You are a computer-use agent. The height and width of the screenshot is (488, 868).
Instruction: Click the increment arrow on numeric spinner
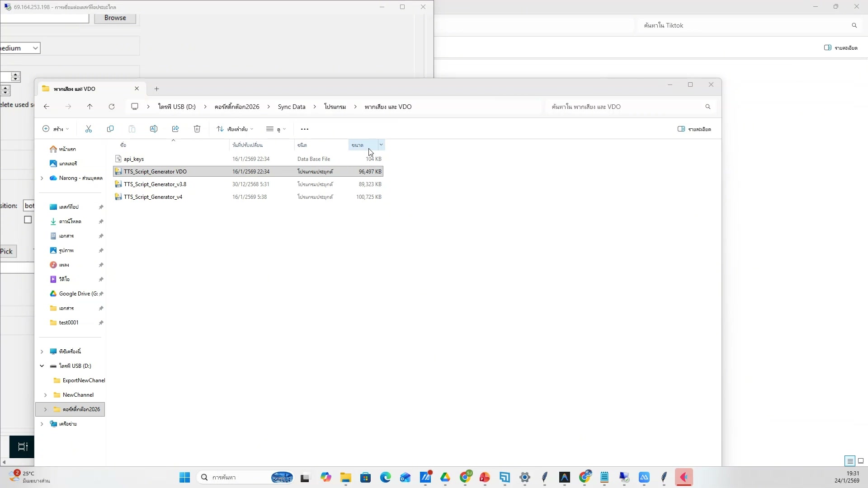[x=16, y=75]
